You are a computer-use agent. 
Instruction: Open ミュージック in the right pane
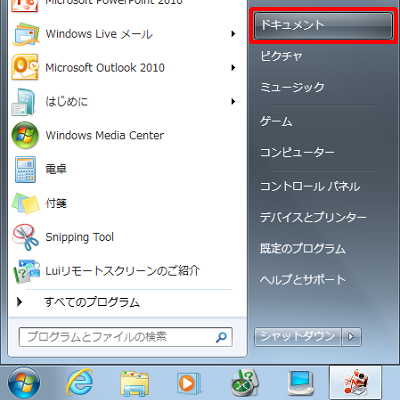coord(292,87)
